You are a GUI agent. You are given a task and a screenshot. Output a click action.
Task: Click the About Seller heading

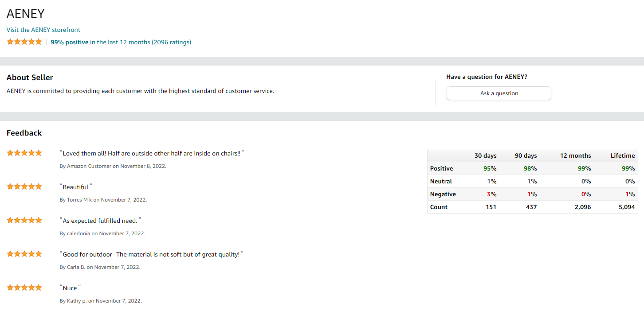tap(30, 78)
